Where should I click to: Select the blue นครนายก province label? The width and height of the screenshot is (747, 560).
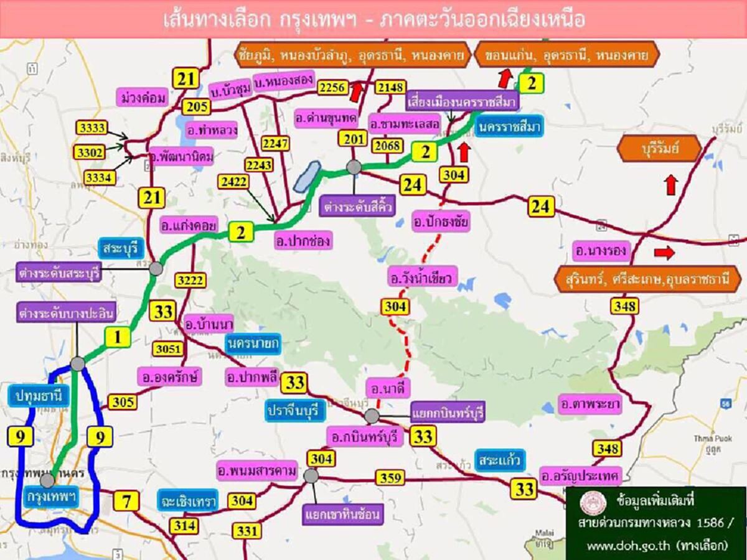[x=253, y=343]
